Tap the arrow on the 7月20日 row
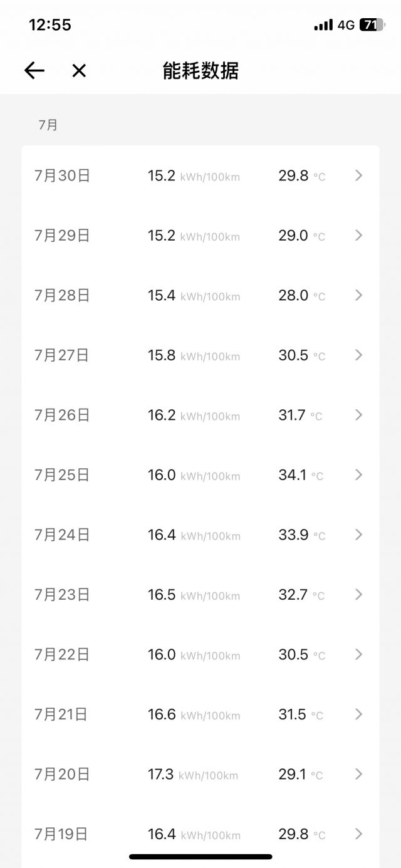 click(x=358, y=774)
